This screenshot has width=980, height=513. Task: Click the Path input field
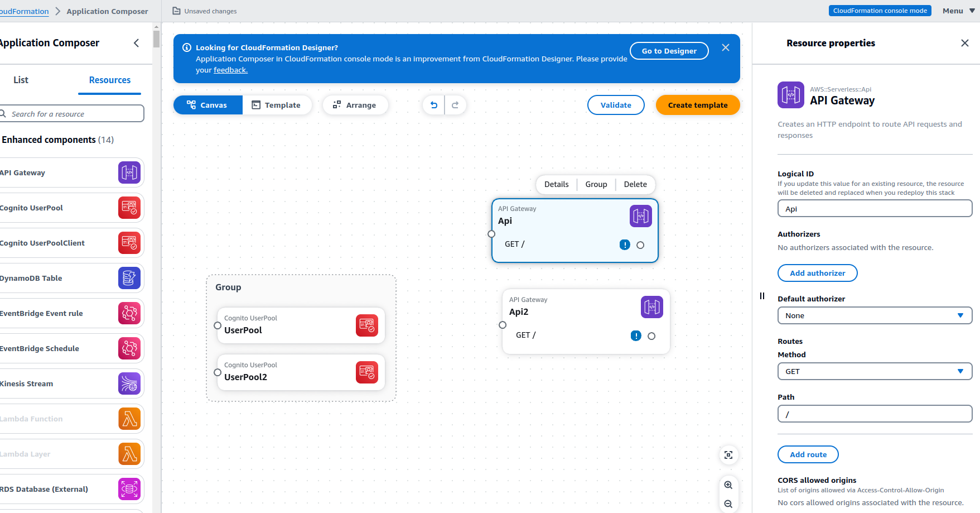click(x=875, y=414)
